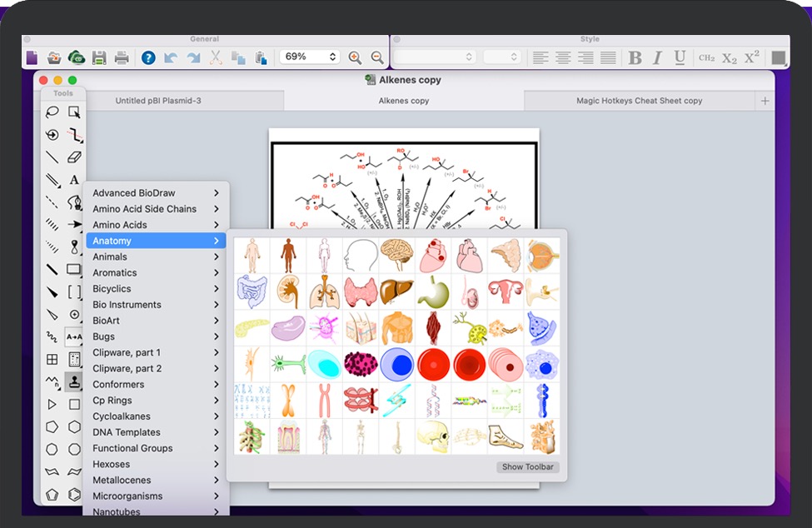Select the Eraser tool
This screenshot has height=528, width=812.
74,157
